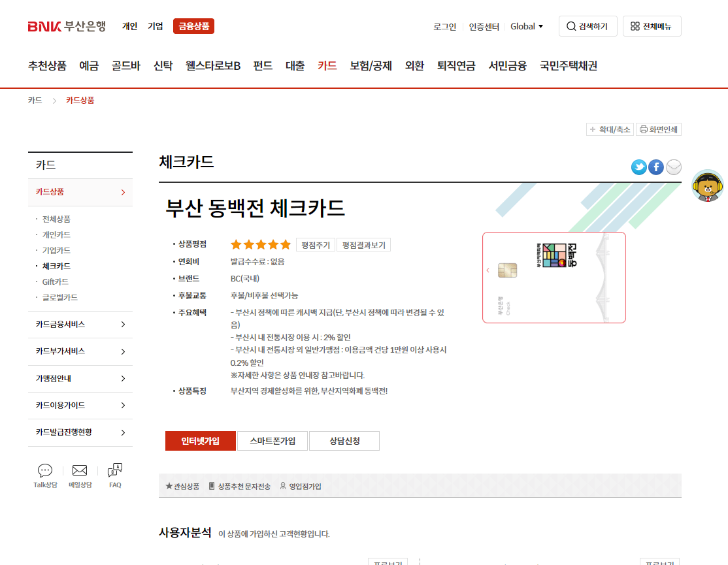Toggle ★관심상품 favorite star
Screen dimensions: 728x565
(180, 486)
